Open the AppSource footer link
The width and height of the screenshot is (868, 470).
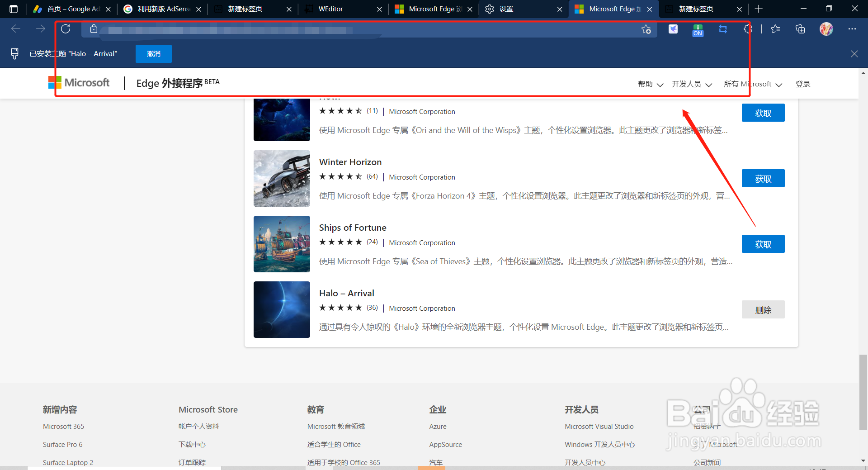pos(445,445)
